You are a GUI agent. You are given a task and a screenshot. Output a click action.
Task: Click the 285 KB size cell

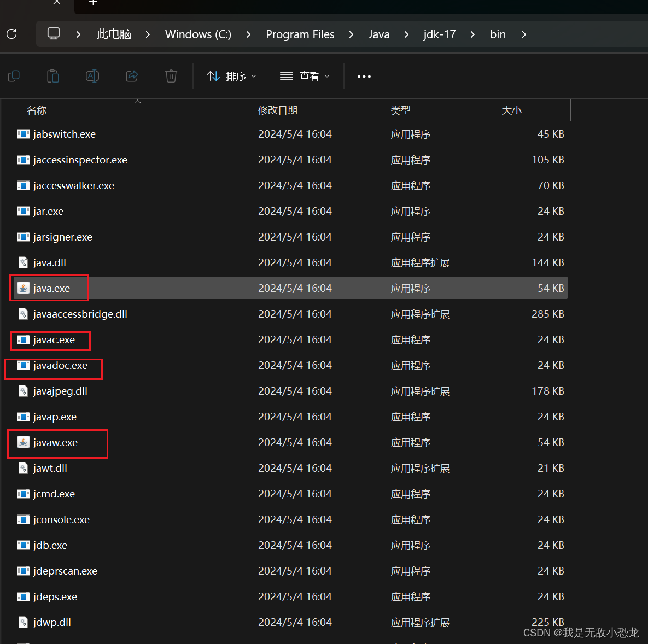(x=547, y=314)
